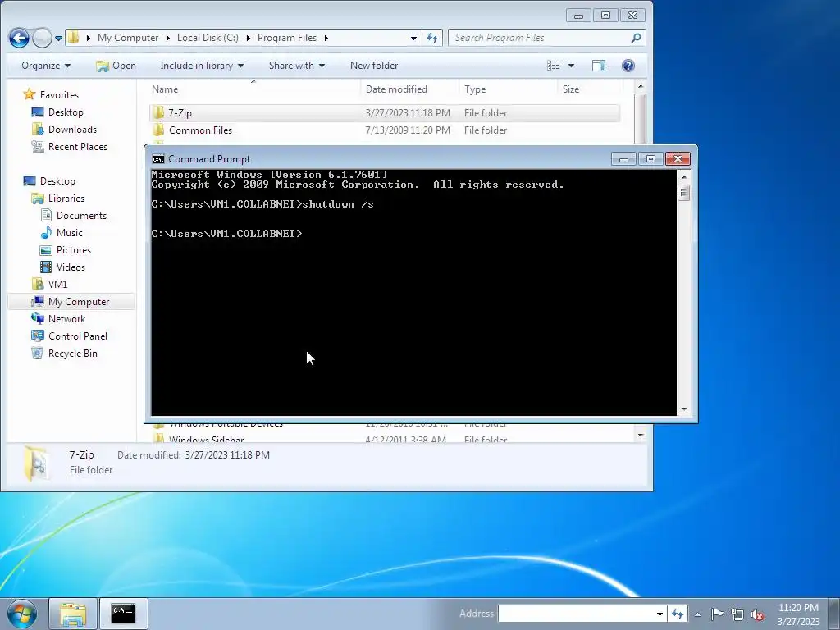
Task: Open the Organize menu
Action: 46,66
